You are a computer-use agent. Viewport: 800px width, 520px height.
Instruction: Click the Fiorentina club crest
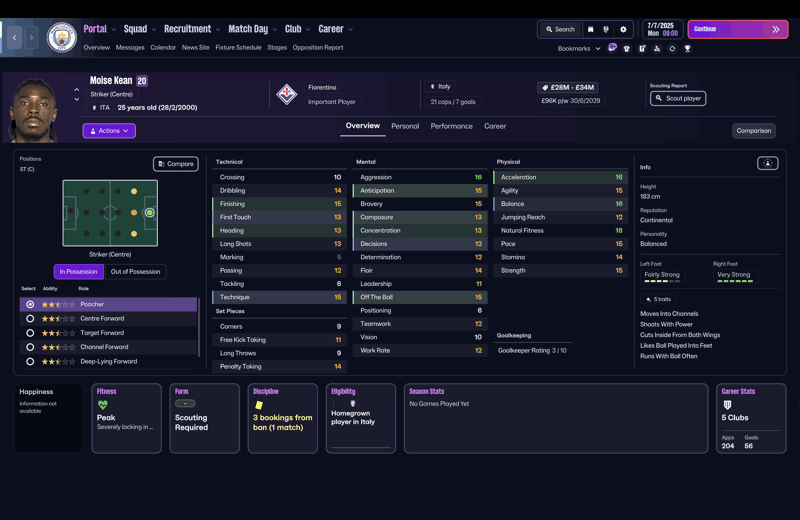(x=287, y=94)
